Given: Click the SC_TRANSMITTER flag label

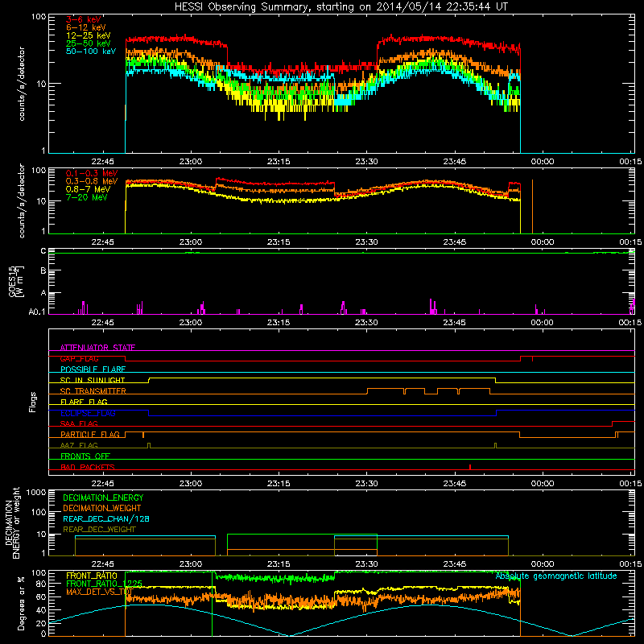Looking at the screenshot, I should 93,391.
